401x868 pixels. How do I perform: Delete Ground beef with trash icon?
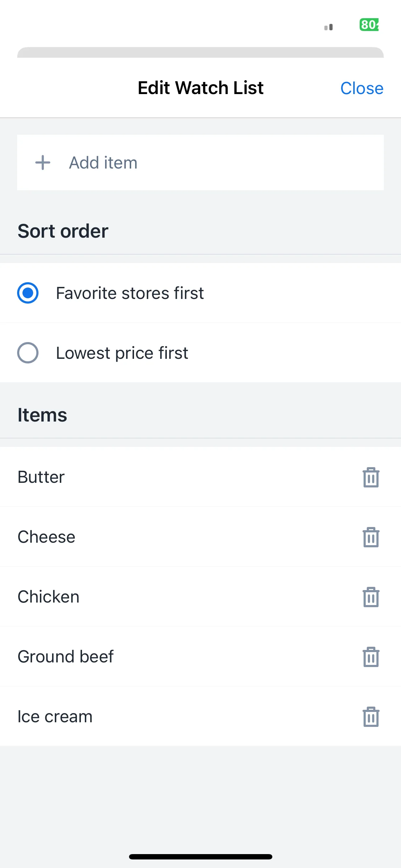coord(371,657)
